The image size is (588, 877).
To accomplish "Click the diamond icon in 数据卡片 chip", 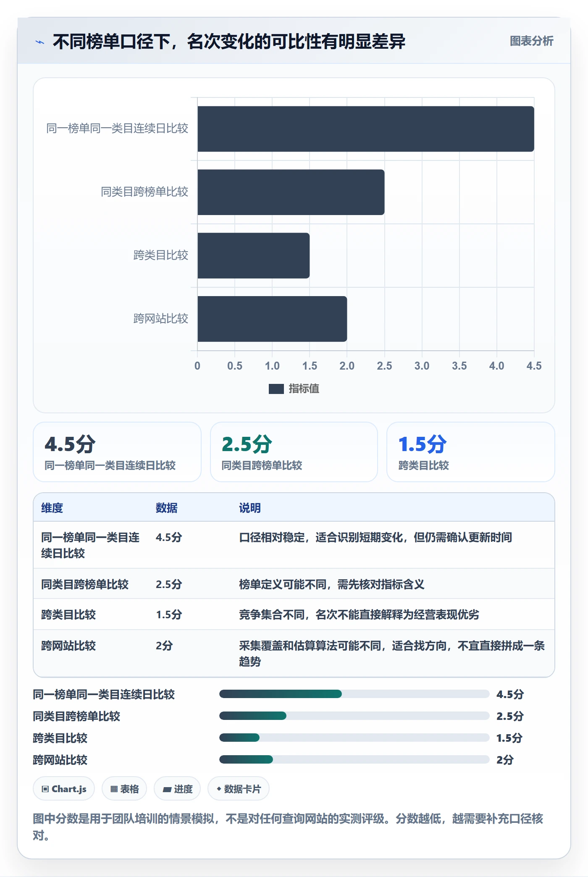I will pyautogui.click(x=219, y=789).
